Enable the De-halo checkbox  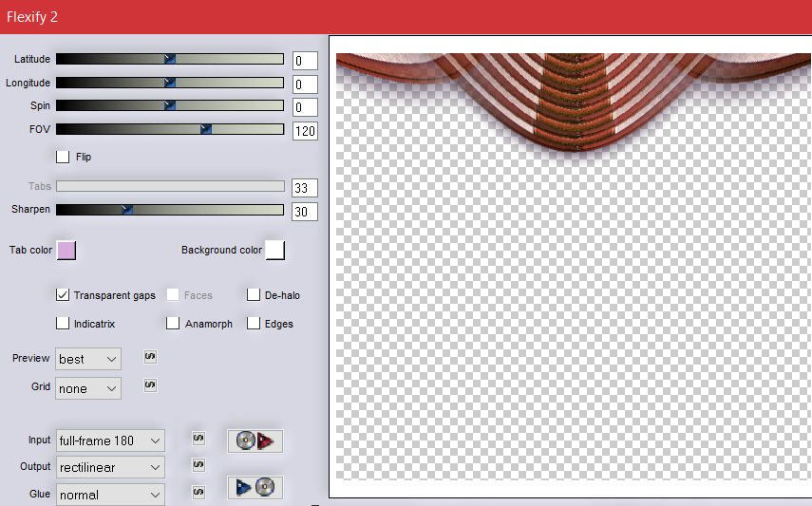coord(254,294)
